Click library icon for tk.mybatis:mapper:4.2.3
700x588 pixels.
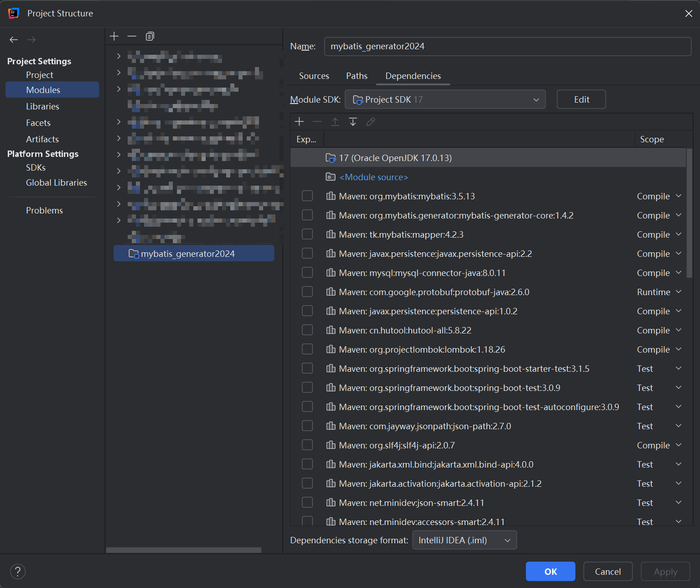tap(331, 234)
